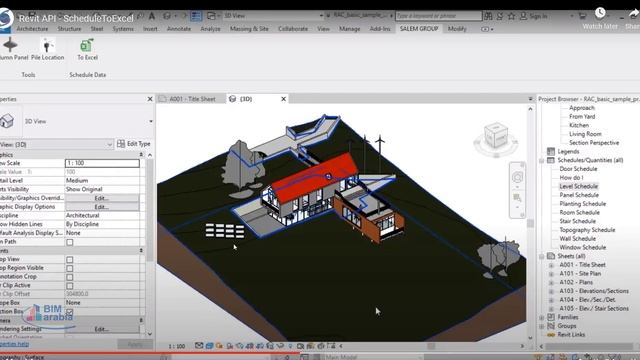Open the 3D View type selector dropdown

coord(151,121)
